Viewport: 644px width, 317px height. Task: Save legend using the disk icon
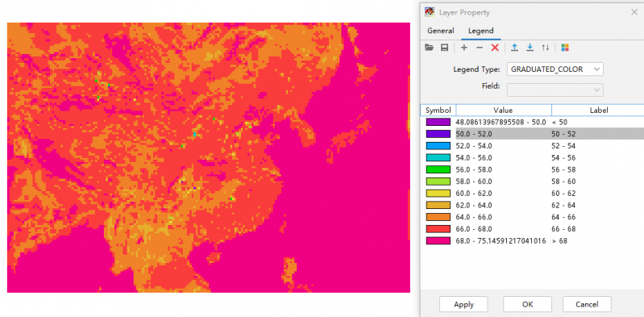coord(444,48)
